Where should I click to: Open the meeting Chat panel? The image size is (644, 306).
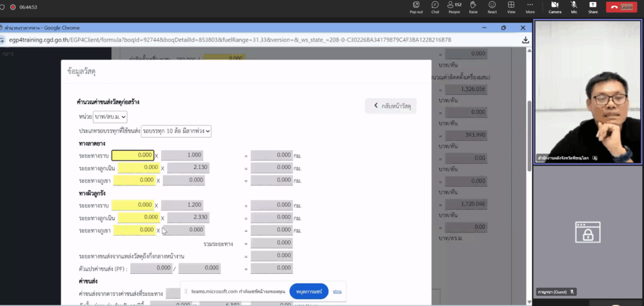435,6
